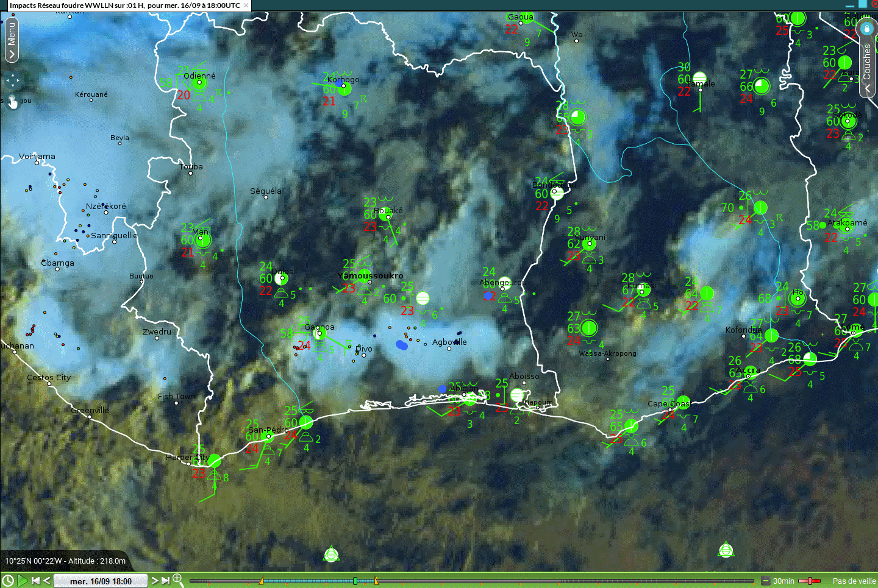Screen dimensions: 878x588
Task: Select the magnifier zoom tool
Action: point(178,579)
